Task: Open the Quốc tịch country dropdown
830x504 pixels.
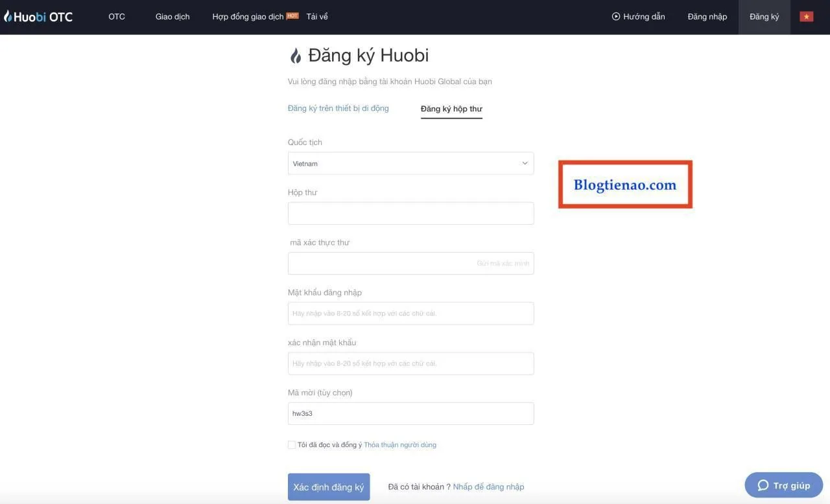Action: pyautogui.click(x=410, y=163)
